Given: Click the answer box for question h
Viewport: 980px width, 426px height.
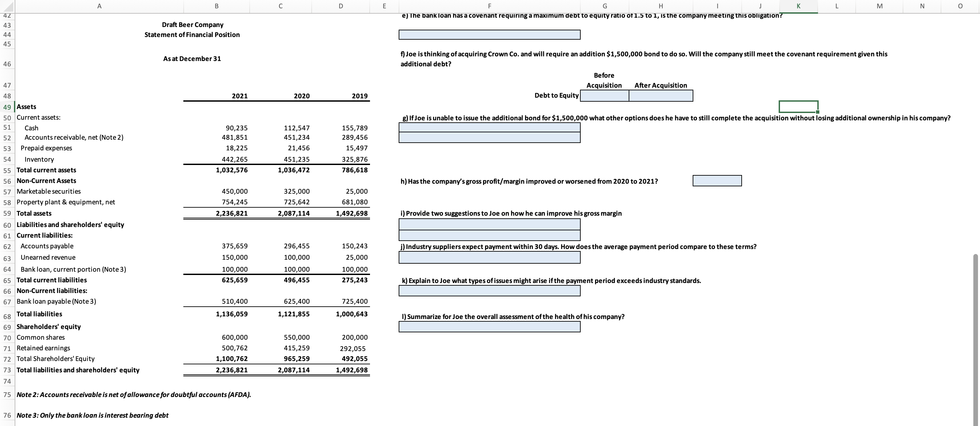Looking at the screenshot, I should (x=717, y=181).
